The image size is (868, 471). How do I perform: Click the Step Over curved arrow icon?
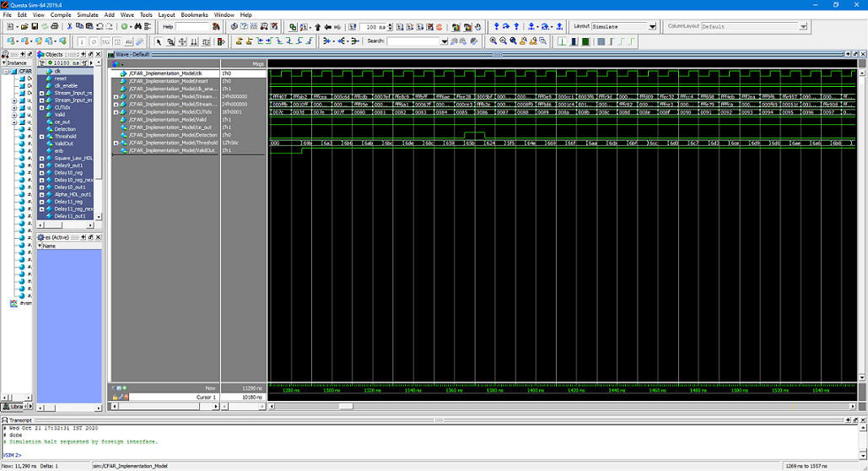tap(506, 27)
